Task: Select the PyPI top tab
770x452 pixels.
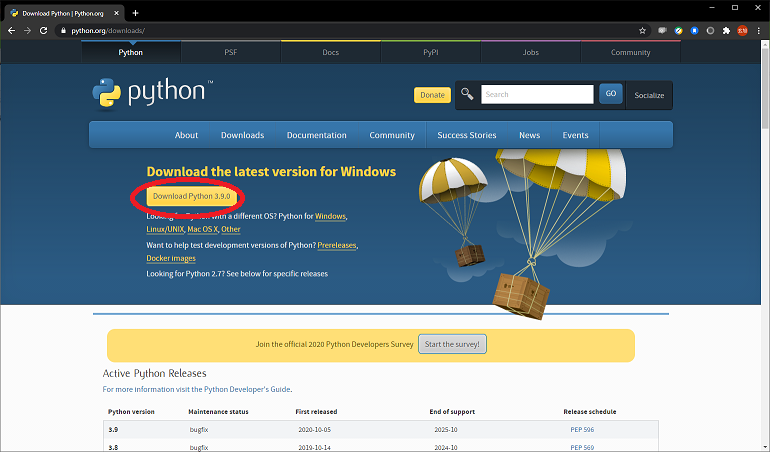Action: coord(431,52)
